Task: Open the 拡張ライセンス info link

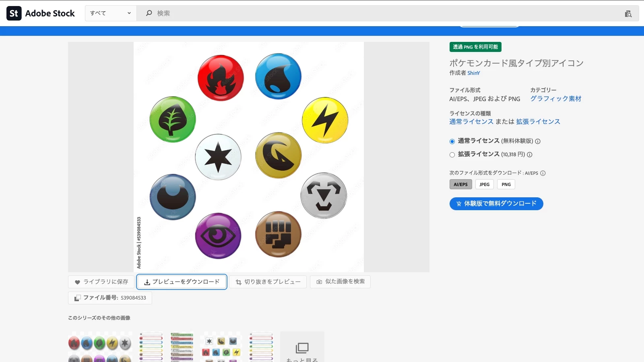Action: coord(538,122)
